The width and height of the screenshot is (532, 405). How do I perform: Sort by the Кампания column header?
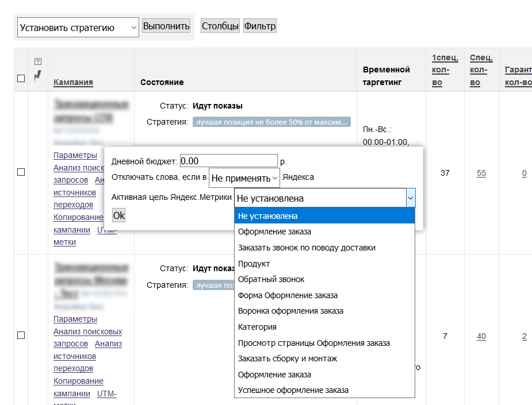[73, 82]
